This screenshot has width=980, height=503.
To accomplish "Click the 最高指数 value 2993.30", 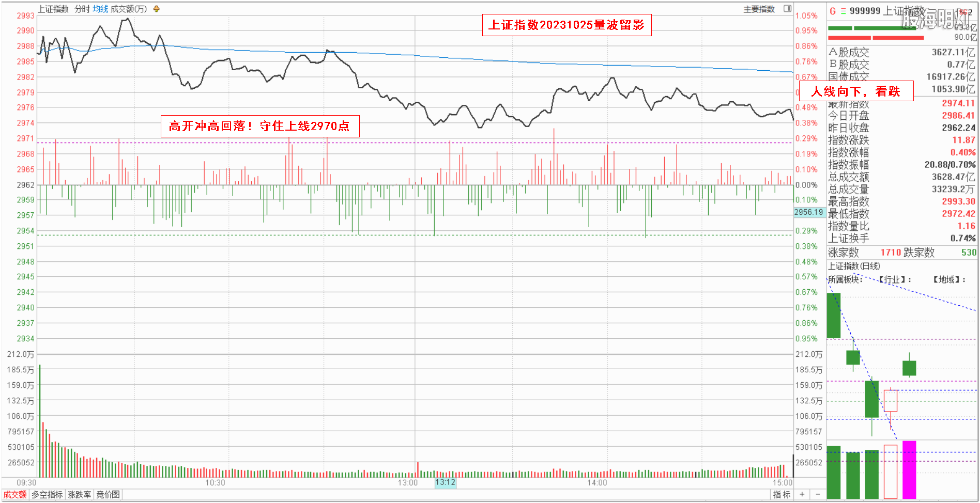I will tap(958, 201).
